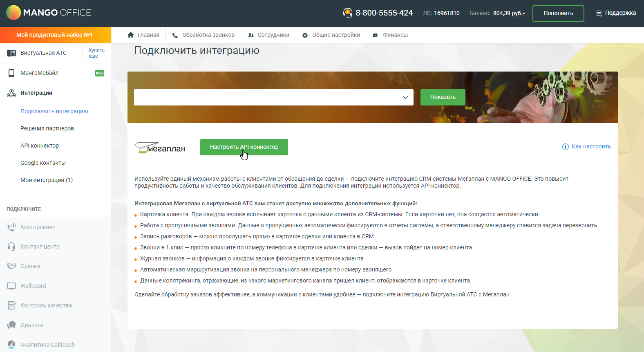Click the Финансы wallet icon
The width and height of the screenshot is (644, 352).
(375, 35)
